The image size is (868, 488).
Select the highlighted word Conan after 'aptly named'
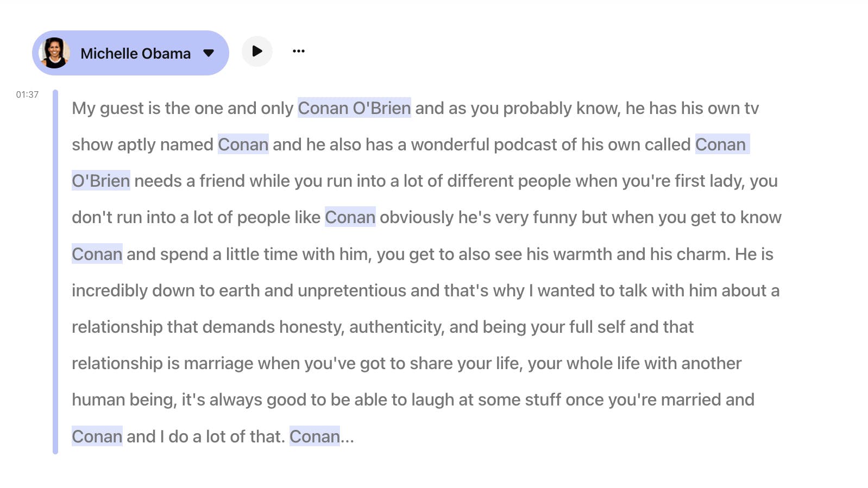(x=242, y=144)
